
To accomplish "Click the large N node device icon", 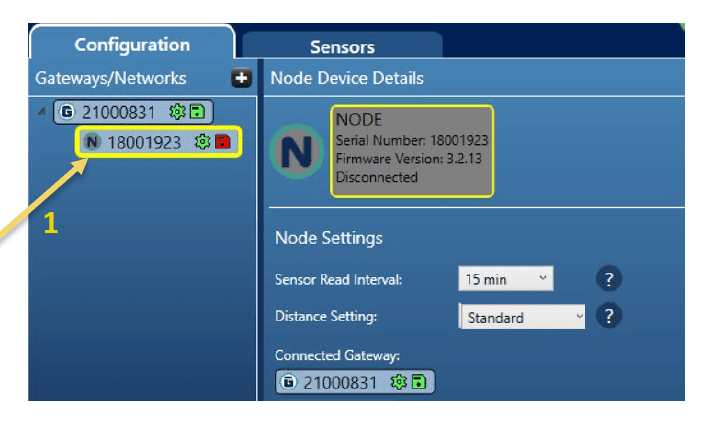I will pos(297,151).
